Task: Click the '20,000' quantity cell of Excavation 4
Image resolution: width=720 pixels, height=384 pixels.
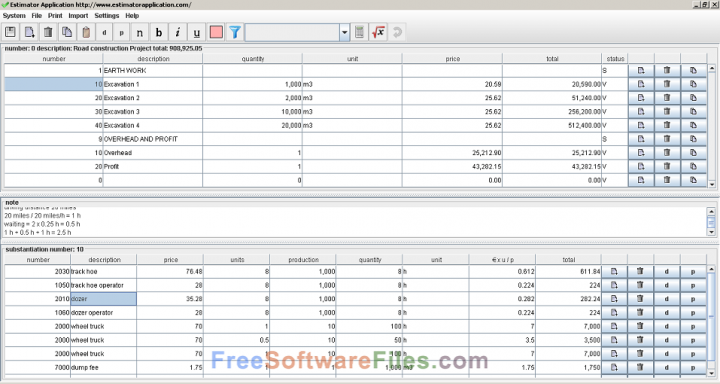Action: point(252,125)
